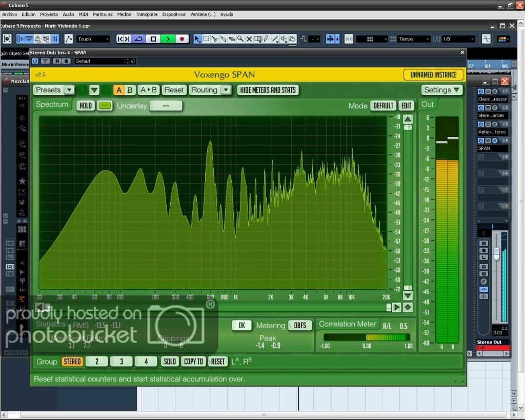Select the Arrow object selection tool
The width and height of the screenshot is (525, 420).
click(197, 39)
